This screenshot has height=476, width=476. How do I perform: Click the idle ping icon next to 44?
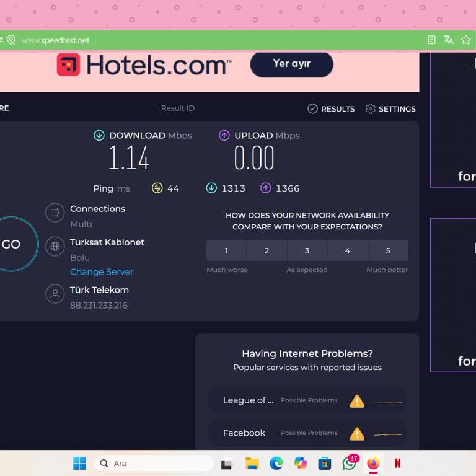pos(157,188)
